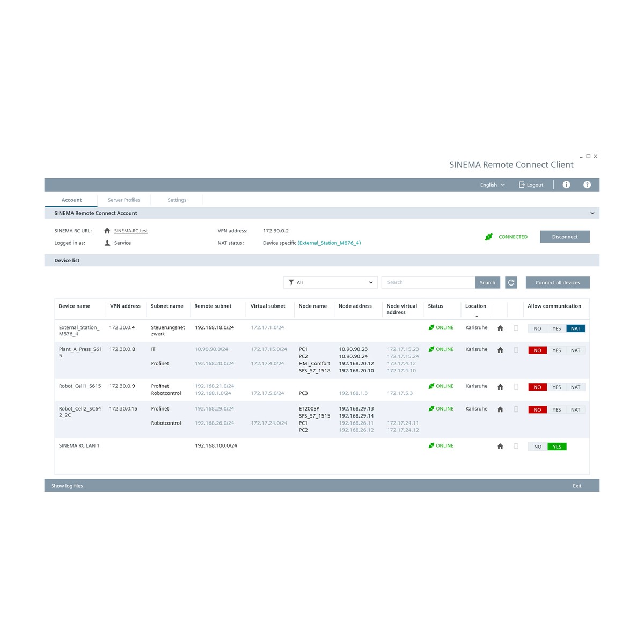Click node name HMI_Comfort
The width and height of the screenshot is (644, 644).
pos(314,363)
